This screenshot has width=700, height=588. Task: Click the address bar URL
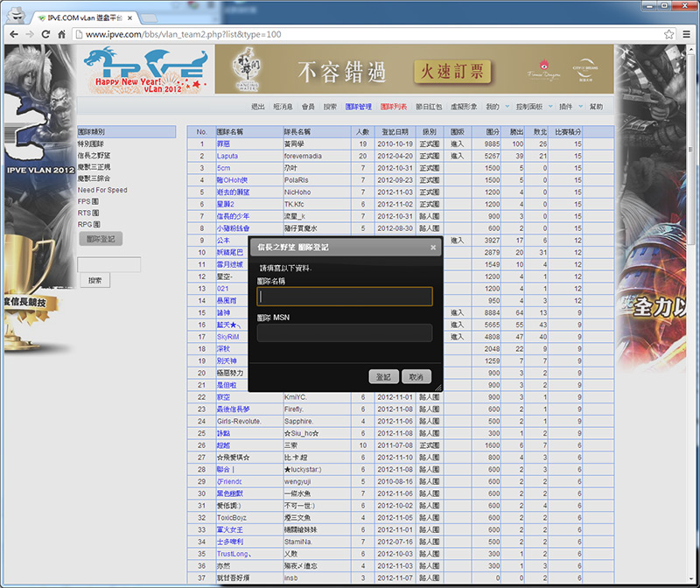[x=184, y=34]
